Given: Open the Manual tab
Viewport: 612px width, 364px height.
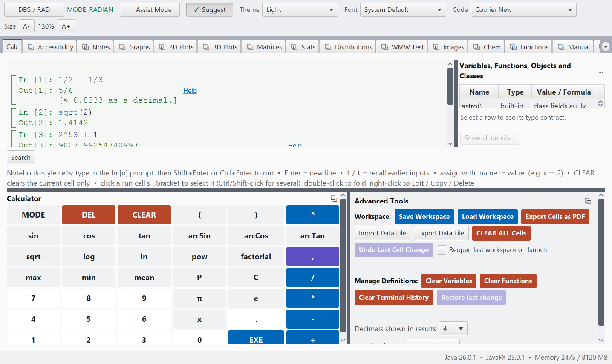Looking at the screenshot, I should tap(573, 47).
